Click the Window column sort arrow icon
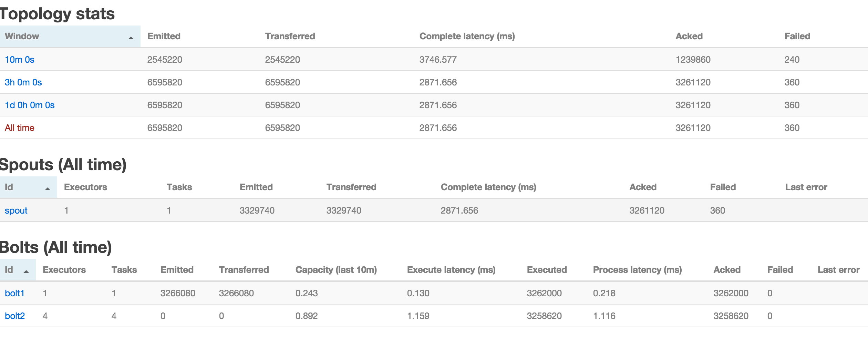This screenshot has height=339, width=868. point(131,38)
